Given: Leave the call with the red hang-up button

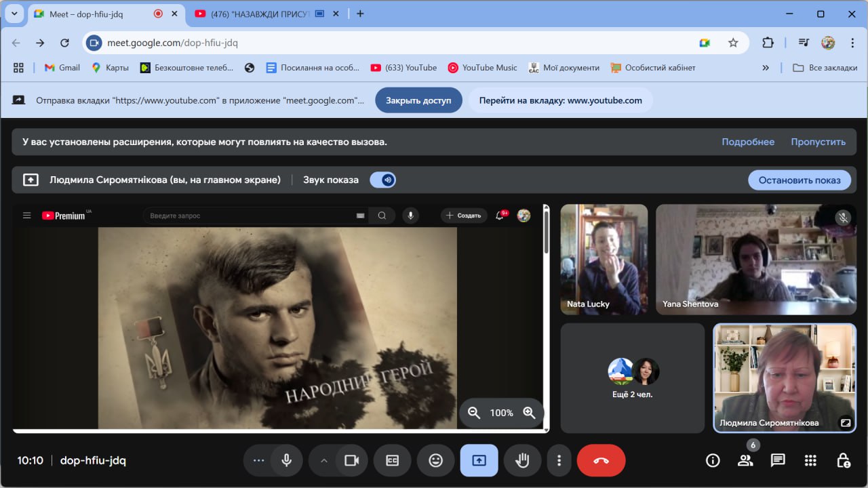Looking at the screenshot, I should point(601,461).
